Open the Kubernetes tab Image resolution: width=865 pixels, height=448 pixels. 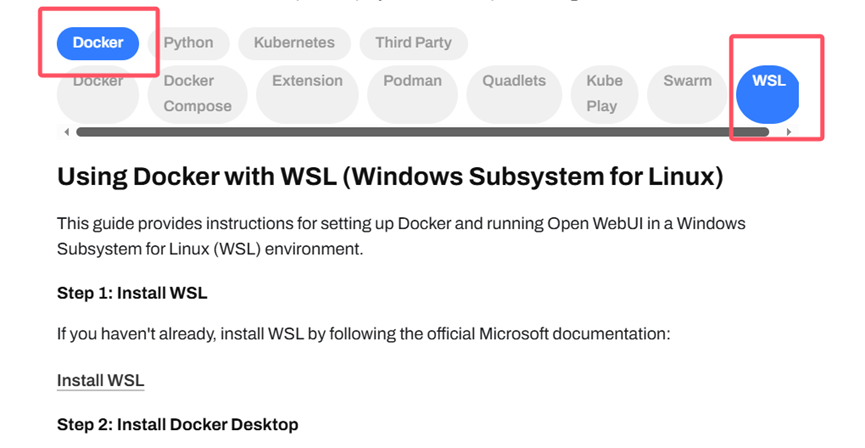[x=294, y=43]
